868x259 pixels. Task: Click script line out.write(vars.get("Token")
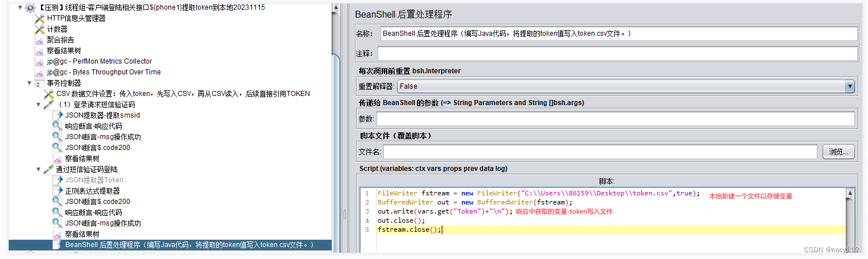click(445, 211)
